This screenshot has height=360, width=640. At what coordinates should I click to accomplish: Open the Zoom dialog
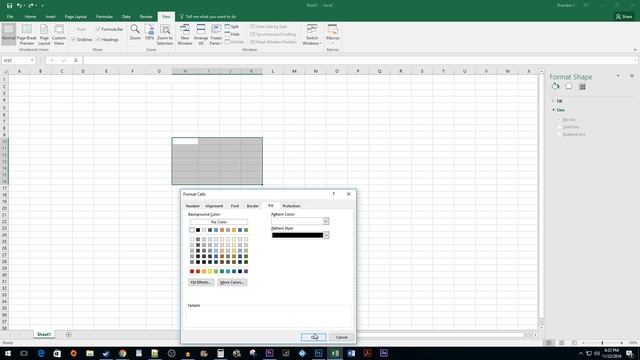[x=135, y=32]
